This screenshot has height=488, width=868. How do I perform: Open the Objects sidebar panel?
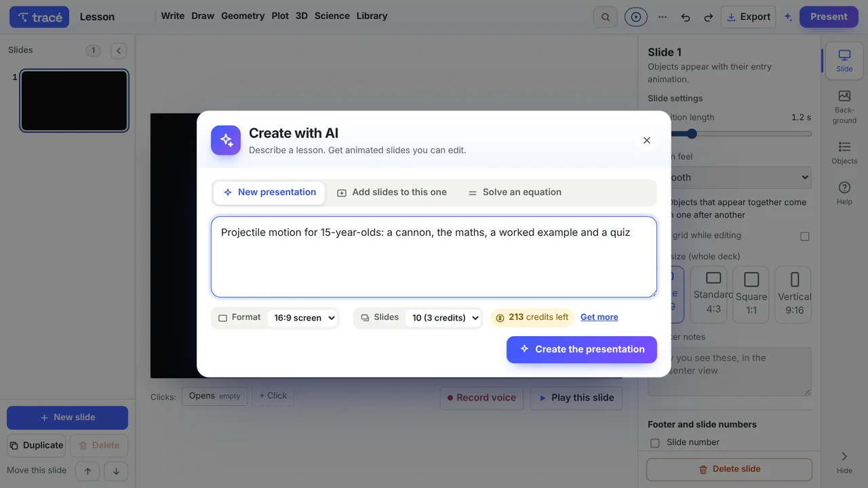(844, 152)
